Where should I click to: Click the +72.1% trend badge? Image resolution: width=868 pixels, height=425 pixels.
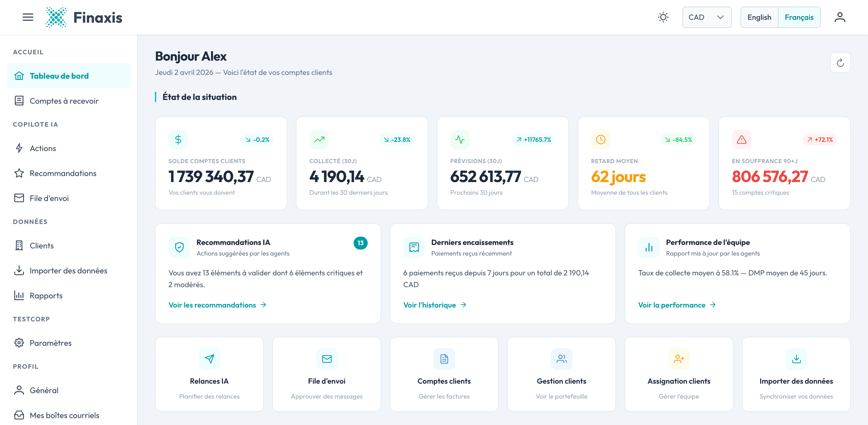[820, 140]
